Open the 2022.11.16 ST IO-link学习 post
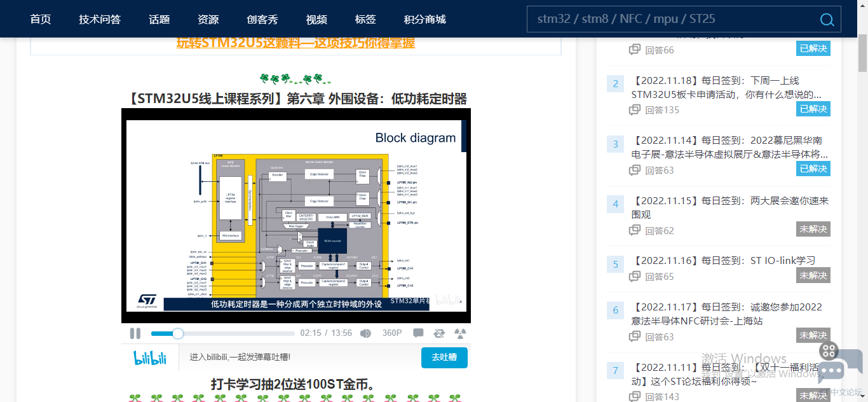 click(x=724, y=260)
